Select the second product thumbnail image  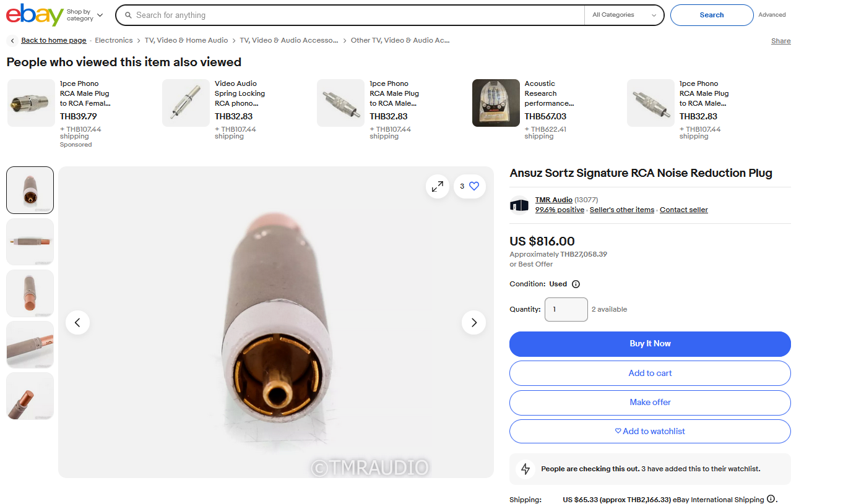point(30,242)
